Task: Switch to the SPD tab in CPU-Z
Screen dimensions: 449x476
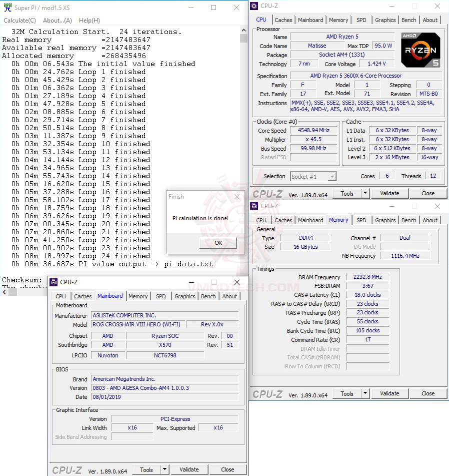Action: point(361,20)
